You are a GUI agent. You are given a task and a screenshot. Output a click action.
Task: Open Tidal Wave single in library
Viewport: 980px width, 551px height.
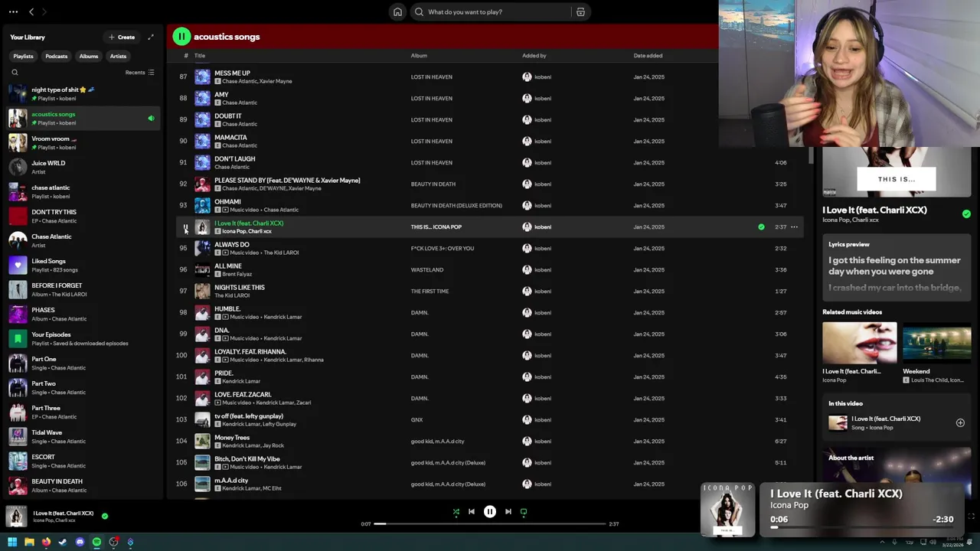click(83, 436)
